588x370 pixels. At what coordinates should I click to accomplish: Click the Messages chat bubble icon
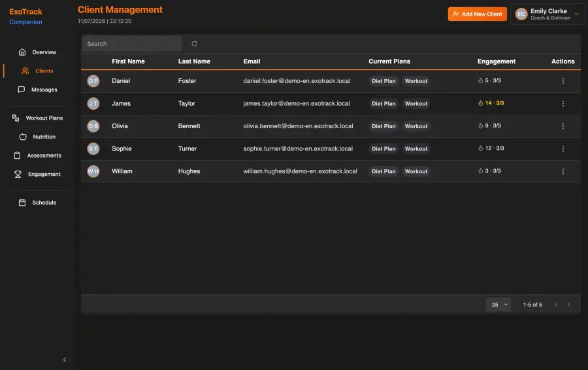(22, 90)
